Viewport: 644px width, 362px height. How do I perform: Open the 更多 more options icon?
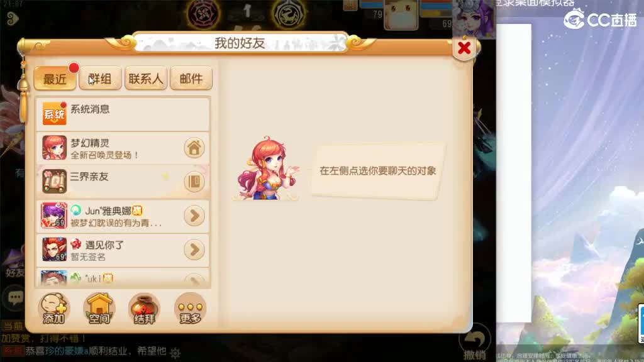pyautogui.click(x=190, y=309)
